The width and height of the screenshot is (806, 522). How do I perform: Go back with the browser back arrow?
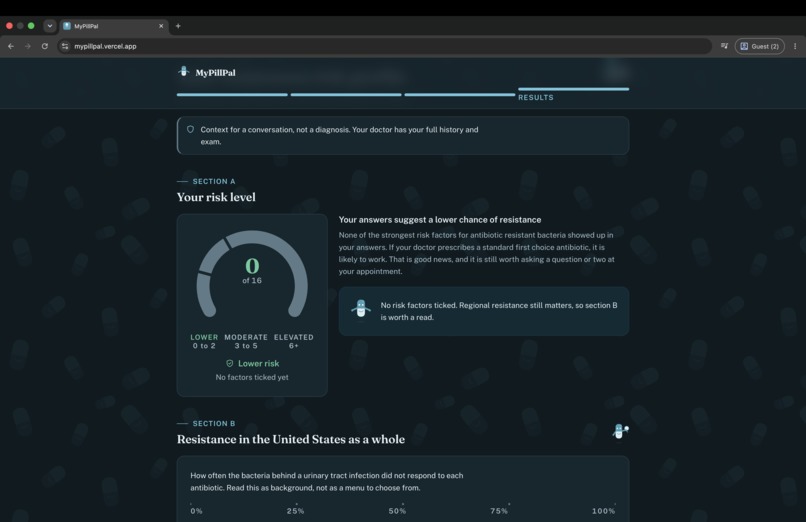[x=11, y=46]
